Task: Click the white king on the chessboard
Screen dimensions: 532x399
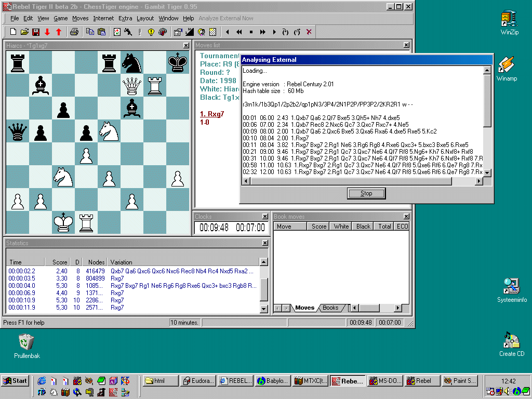Action: point(63,222)
